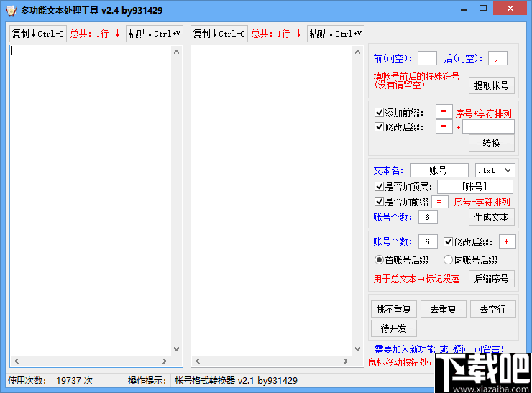The width and height of the screenshot is (532, 393).
Task: Click left pane scroll-down arrow
Action: pos(176,349)
